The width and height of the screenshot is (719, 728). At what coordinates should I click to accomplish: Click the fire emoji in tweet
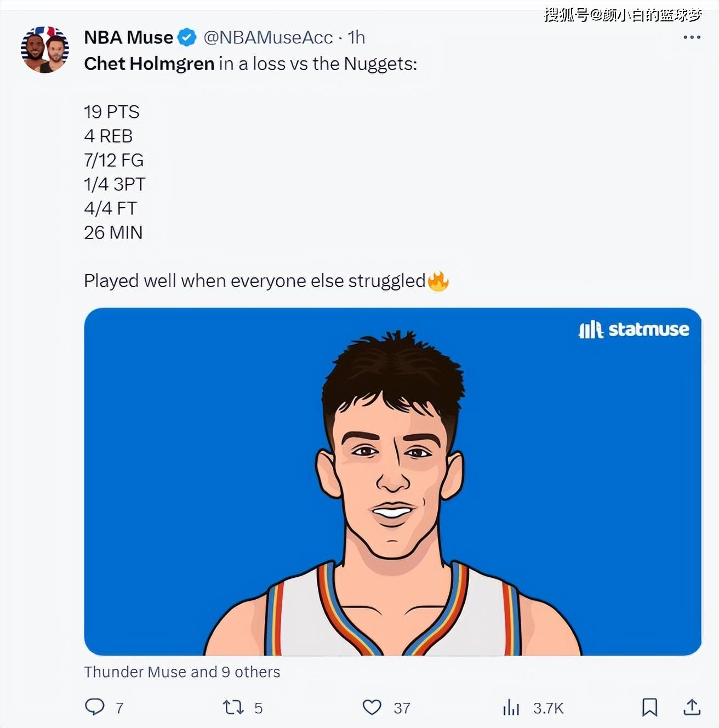(x=438, y=281)
